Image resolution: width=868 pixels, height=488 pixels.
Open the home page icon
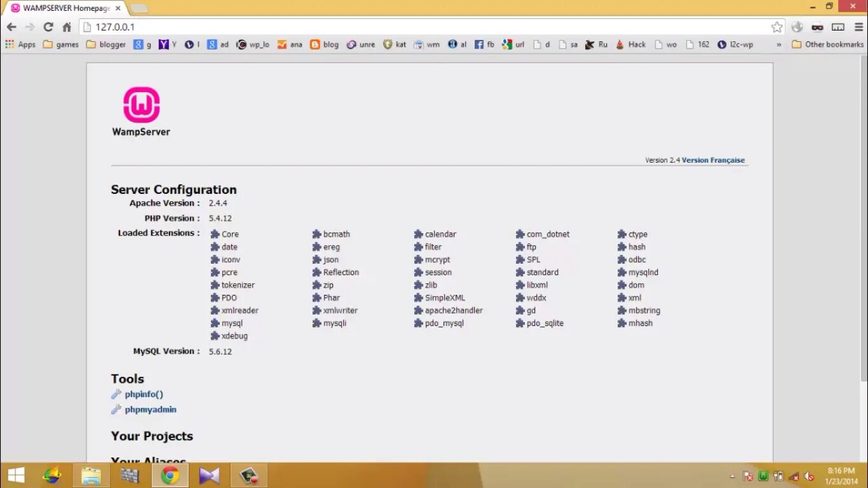point(67,27)
